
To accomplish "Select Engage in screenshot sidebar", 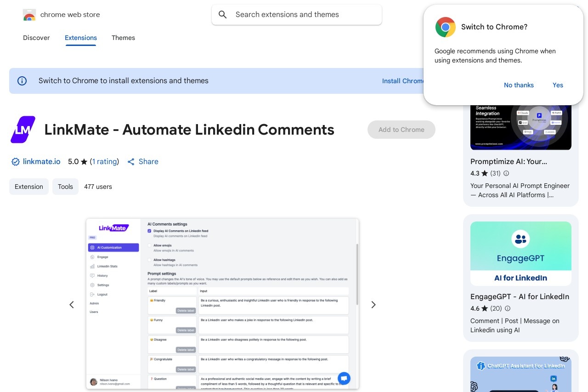I will click(102, 257).
